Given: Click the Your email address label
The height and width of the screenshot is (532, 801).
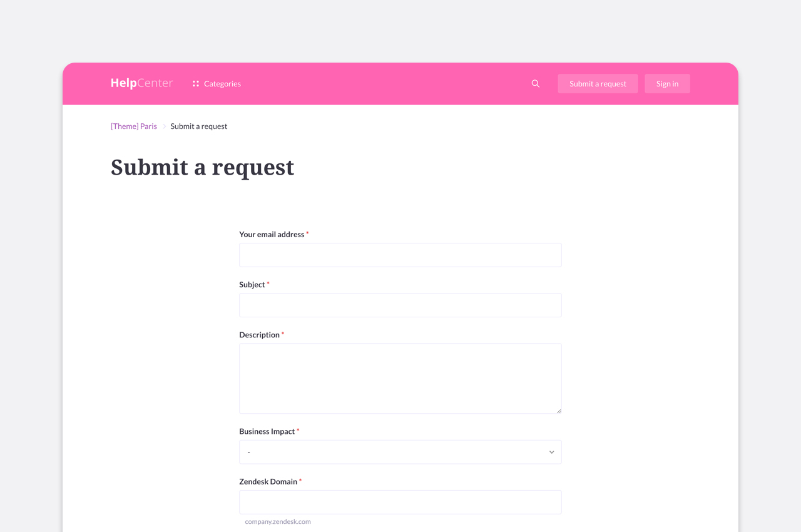Looking at the screenshot, I should (x=272, y=235).
